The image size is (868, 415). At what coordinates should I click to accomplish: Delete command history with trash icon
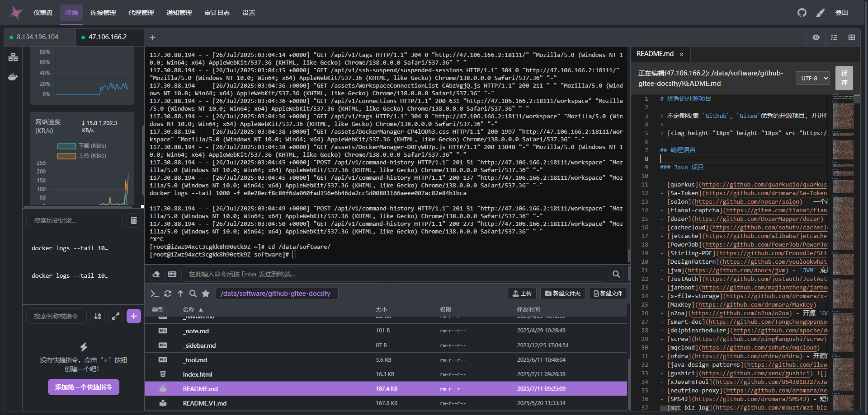pyautogui.click(x=134, y=220)
